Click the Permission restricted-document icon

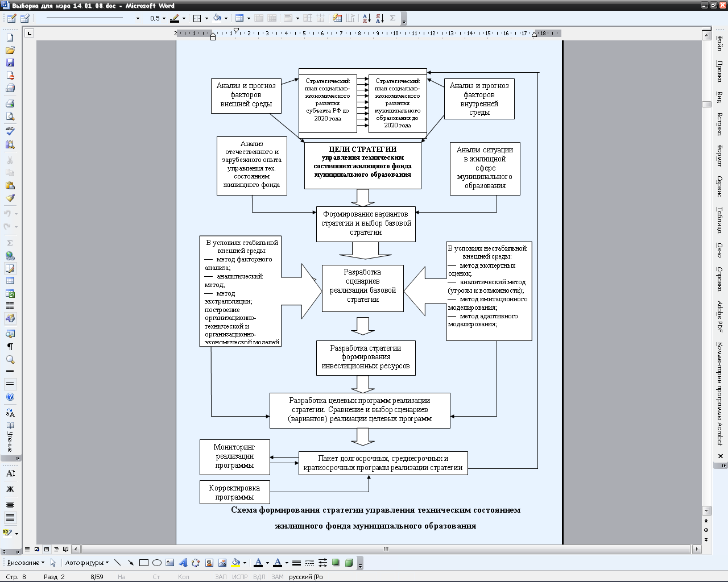click(x=10, y=75)
